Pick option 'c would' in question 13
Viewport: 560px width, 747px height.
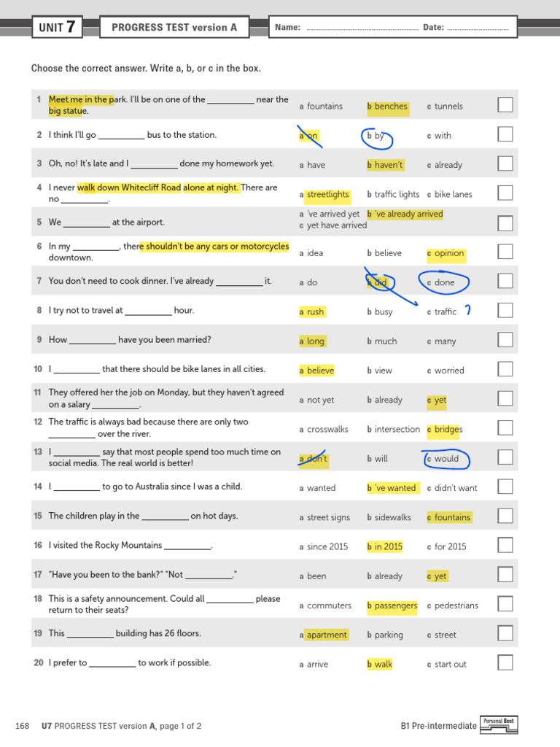click(x=446, y=459)
